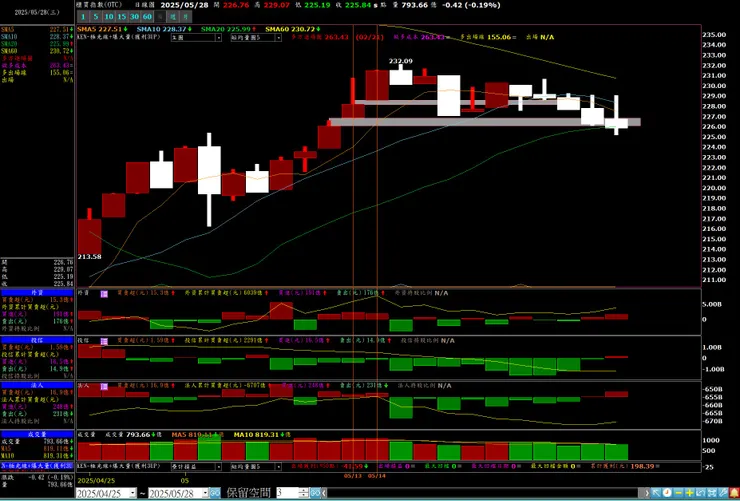Switch chart to 15-minute interval
This screenshot has height=501, width=740.
pos(122,17)
